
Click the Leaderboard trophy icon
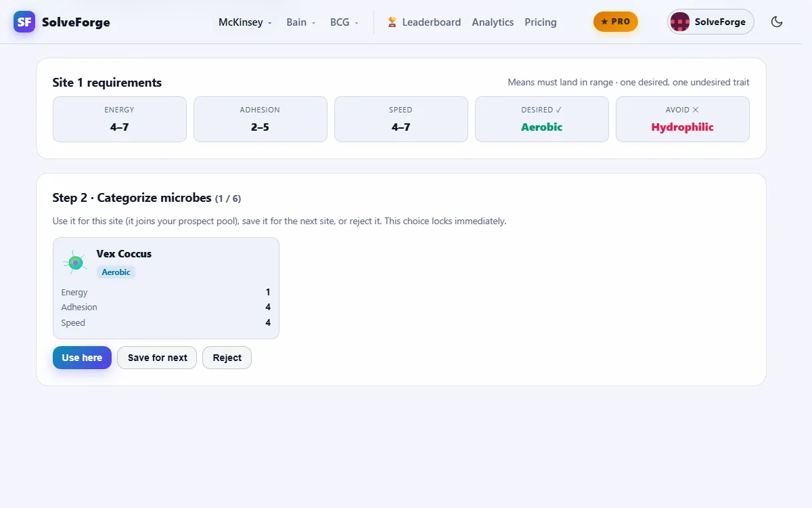coord(392,22)
